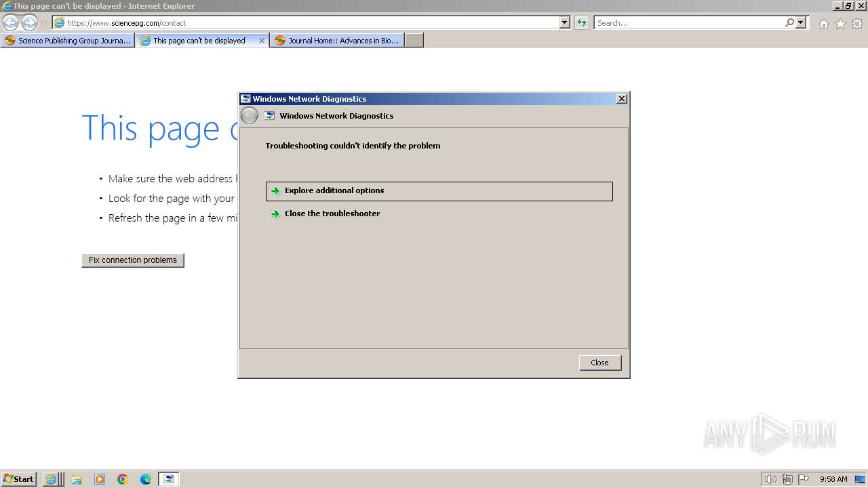Open the Home page icon
The image size is (868, 488).
pos(823,24)
